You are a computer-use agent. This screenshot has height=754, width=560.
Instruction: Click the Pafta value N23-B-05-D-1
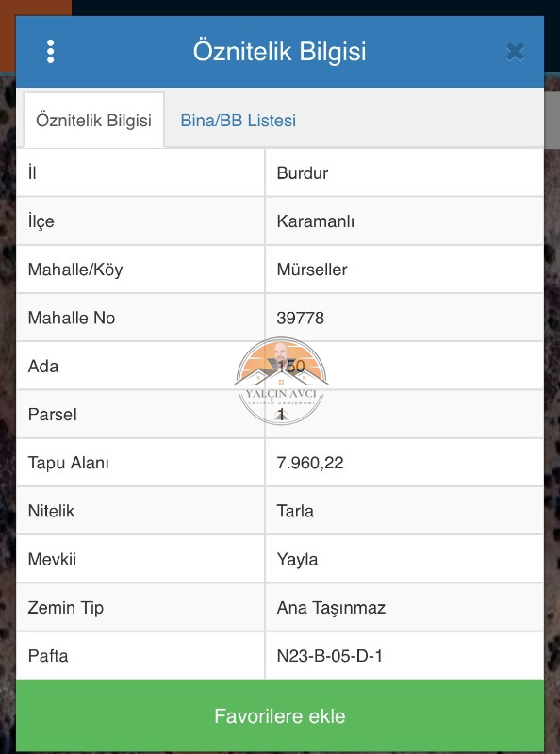(330, 656)
